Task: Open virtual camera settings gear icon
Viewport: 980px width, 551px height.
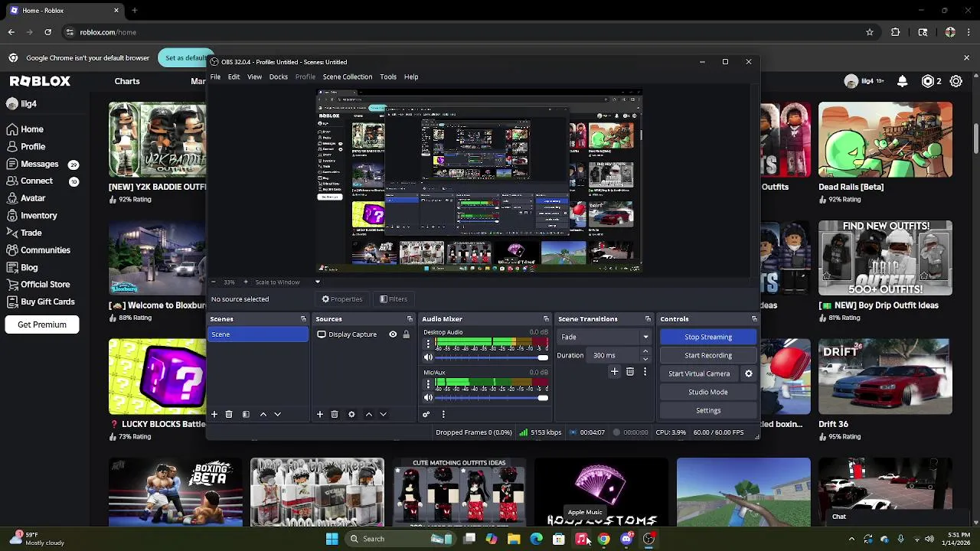Action: tap(749, 373)
